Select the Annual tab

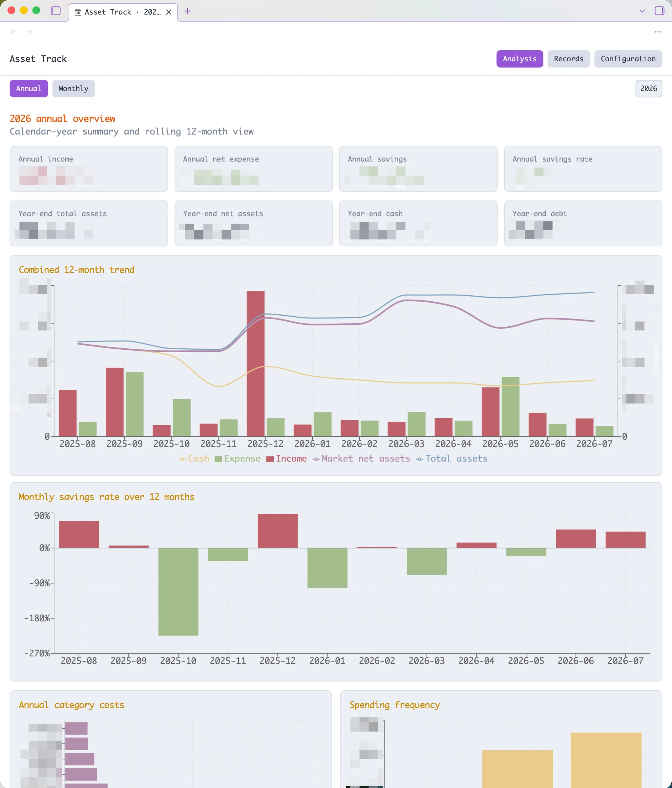coord(29,89)
